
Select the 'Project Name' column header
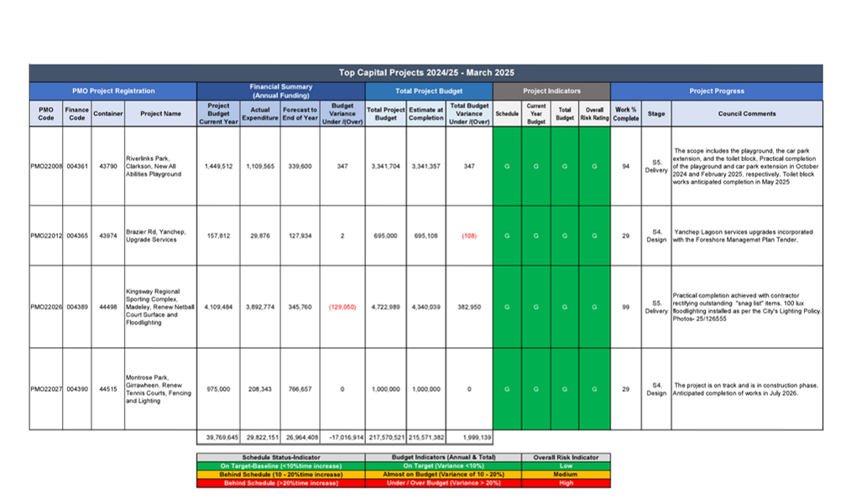[160, 114]
